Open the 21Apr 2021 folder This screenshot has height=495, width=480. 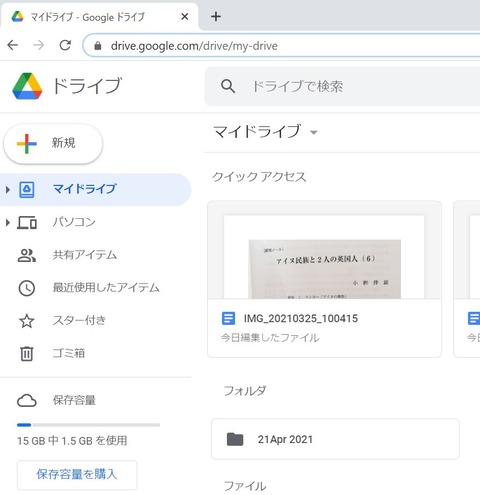click(x=335, y=439)
